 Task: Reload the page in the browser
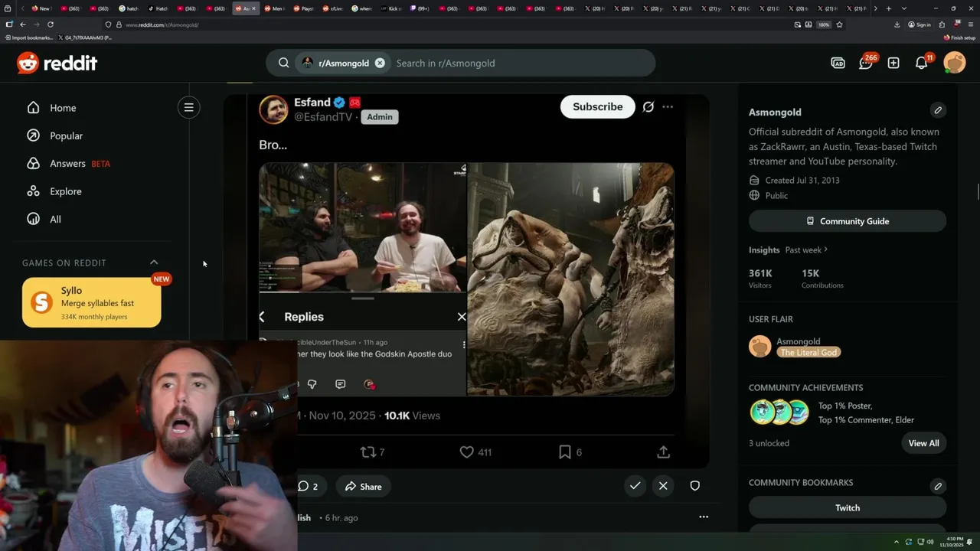(51, 24)
